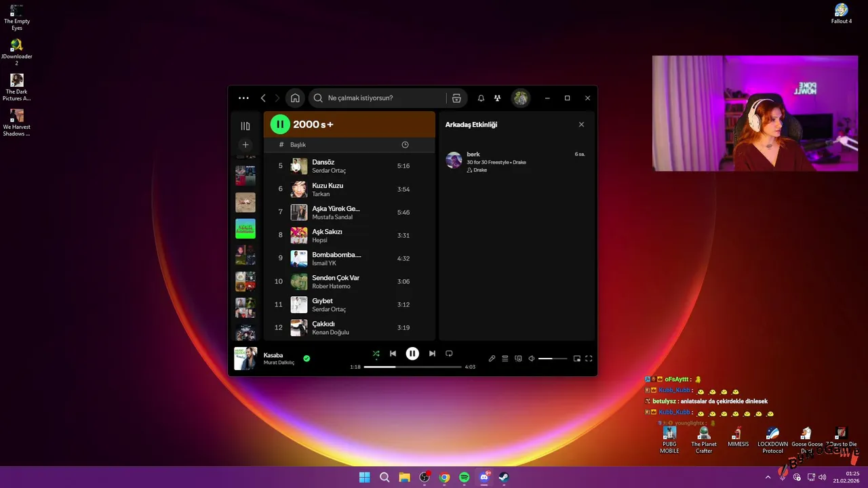The image size is (868, 488).
Task: Open the Spotify three-dots menu
Action: [x=243, y=98]
